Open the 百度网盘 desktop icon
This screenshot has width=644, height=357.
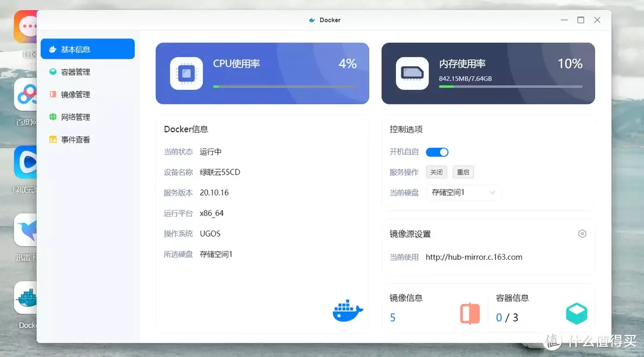coord(26,95)
